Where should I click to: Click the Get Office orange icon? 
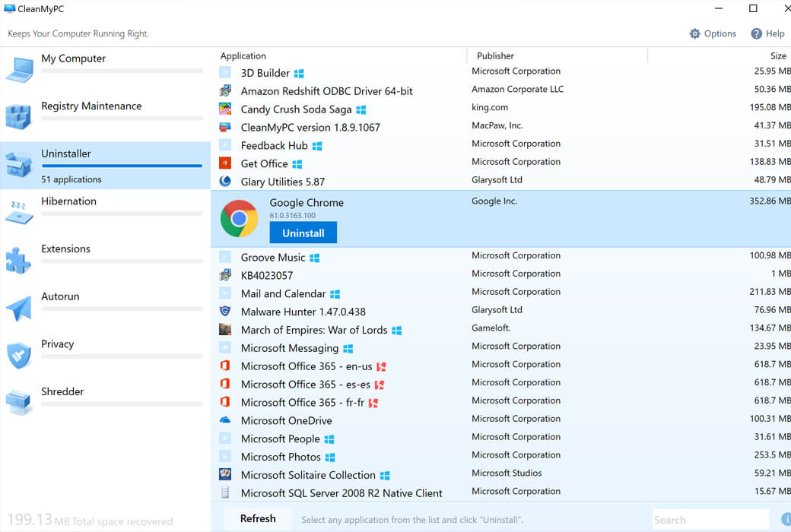click(x=225, y=163)
